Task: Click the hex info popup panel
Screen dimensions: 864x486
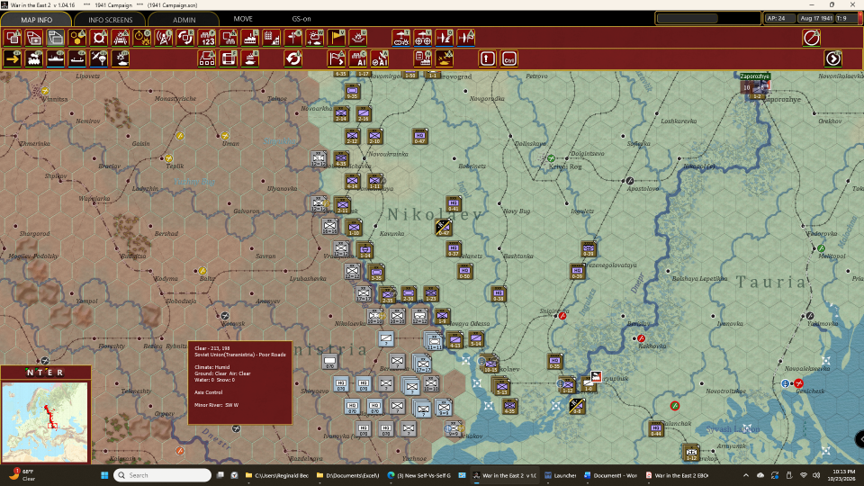Action: [240, 382]
